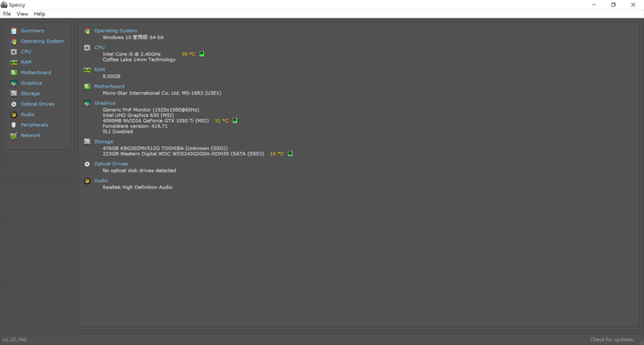This screenshot has width=644, height=345.
Task: Open the RAM heading link in summary
Action: (x=99, y=70)
